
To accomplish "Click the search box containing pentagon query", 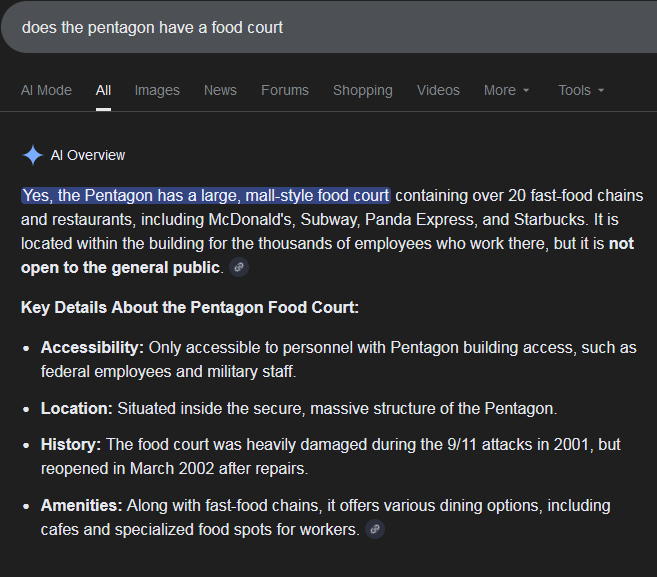I will [x=329, y=28].
